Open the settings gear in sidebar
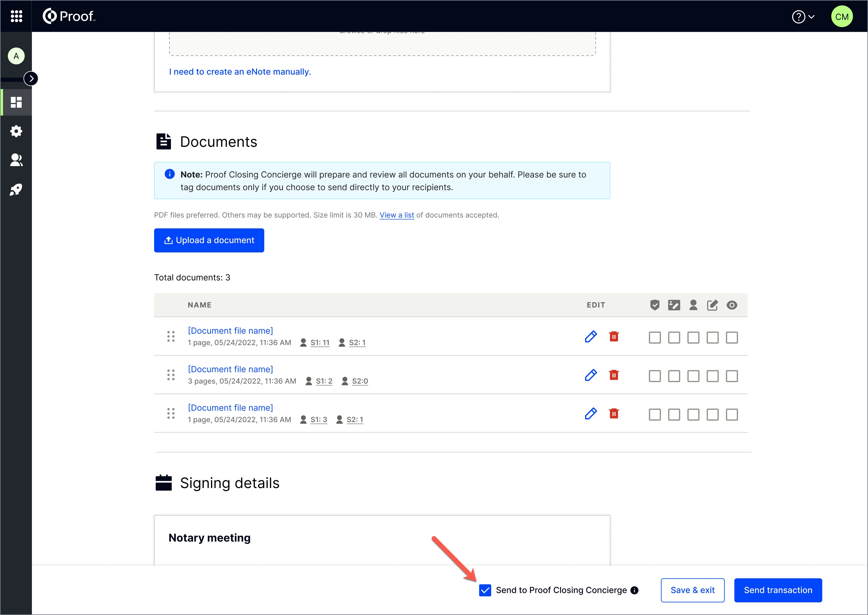The width and height of the screenshot is (868, 615). 16,131
